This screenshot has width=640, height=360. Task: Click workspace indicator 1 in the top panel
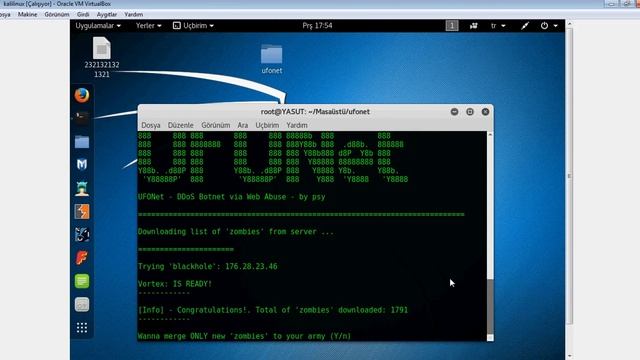coord(451,26)
